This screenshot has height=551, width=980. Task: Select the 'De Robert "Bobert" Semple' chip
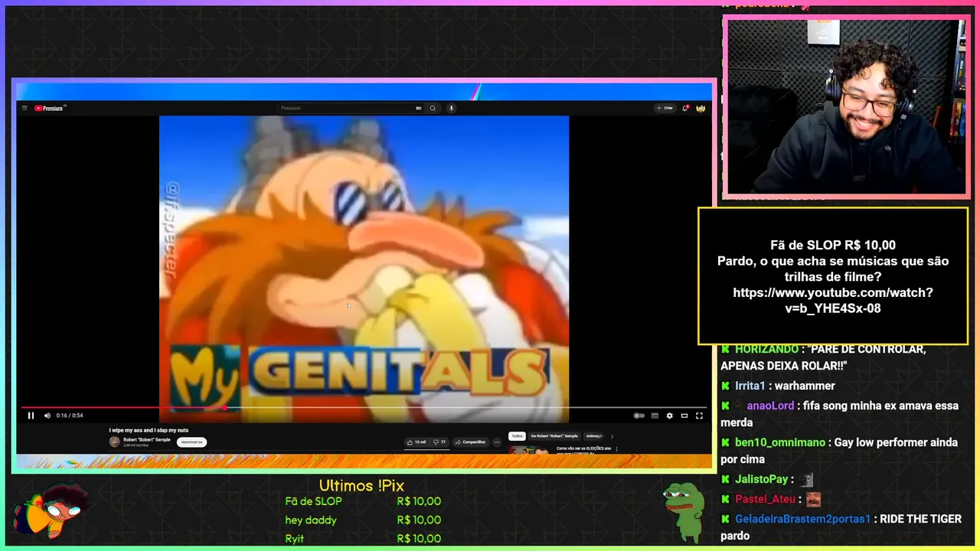(554, 436)
